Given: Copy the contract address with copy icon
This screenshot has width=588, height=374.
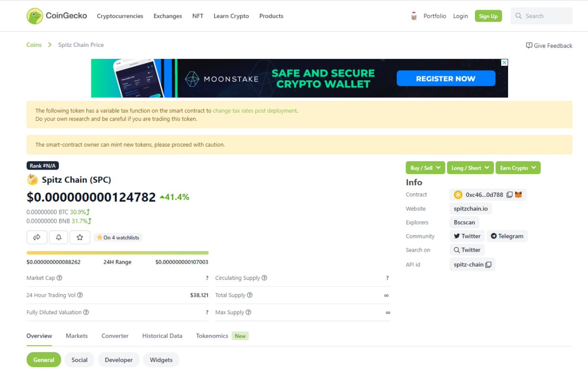Looking at the screenshot, I should pos(510,195).
